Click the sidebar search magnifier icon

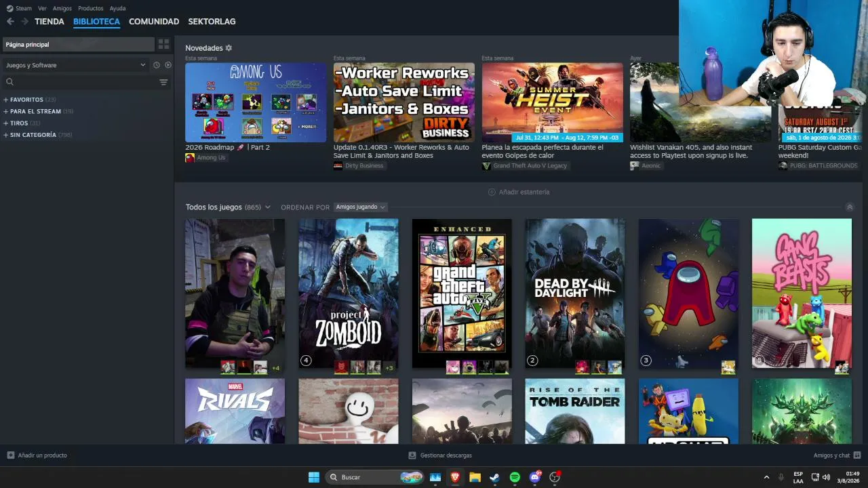tap(9, 82)
